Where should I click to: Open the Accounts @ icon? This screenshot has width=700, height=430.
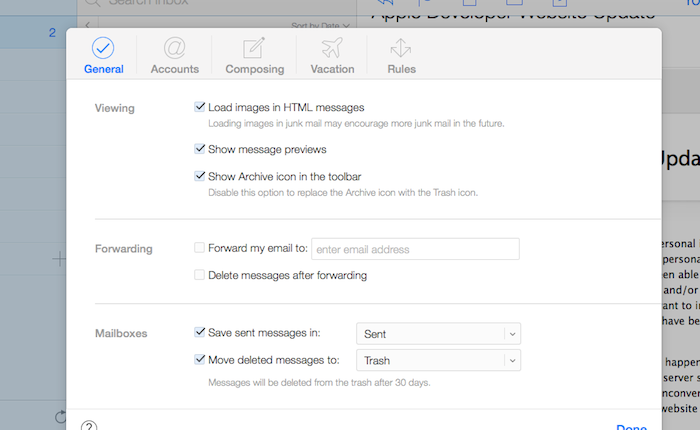174,47
